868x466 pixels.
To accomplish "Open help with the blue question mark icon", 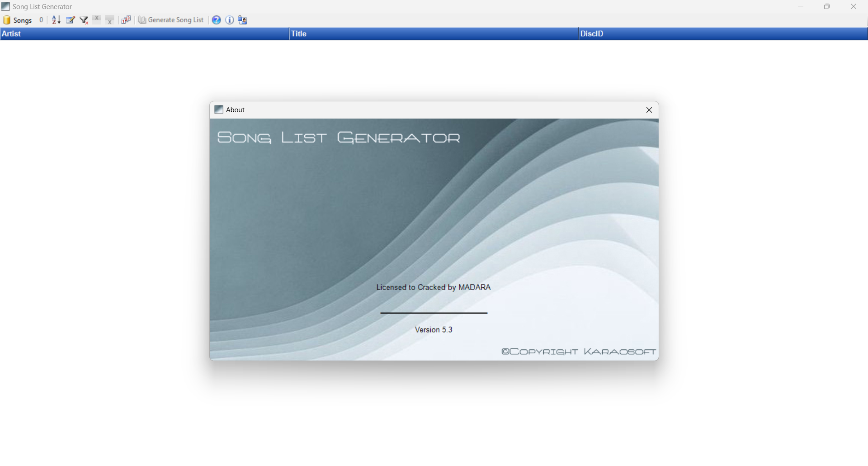I will point(217,20).
